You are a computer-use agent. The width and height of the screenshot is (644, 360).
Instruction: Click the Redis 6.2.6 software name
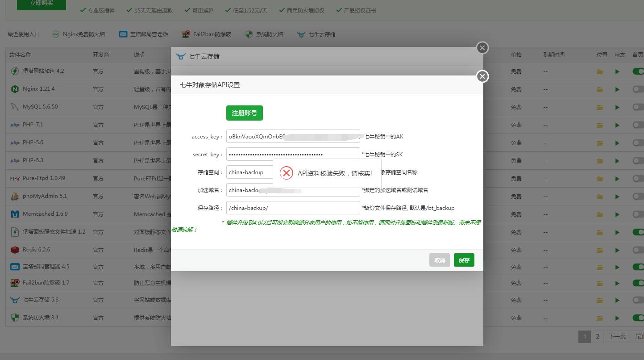[x=37, y=250]
